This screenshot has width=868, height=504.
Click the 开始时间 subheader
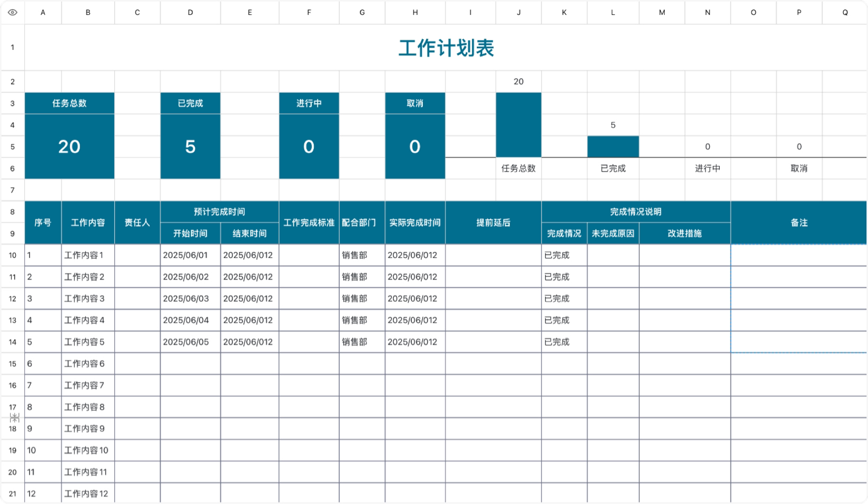point(191,233)
